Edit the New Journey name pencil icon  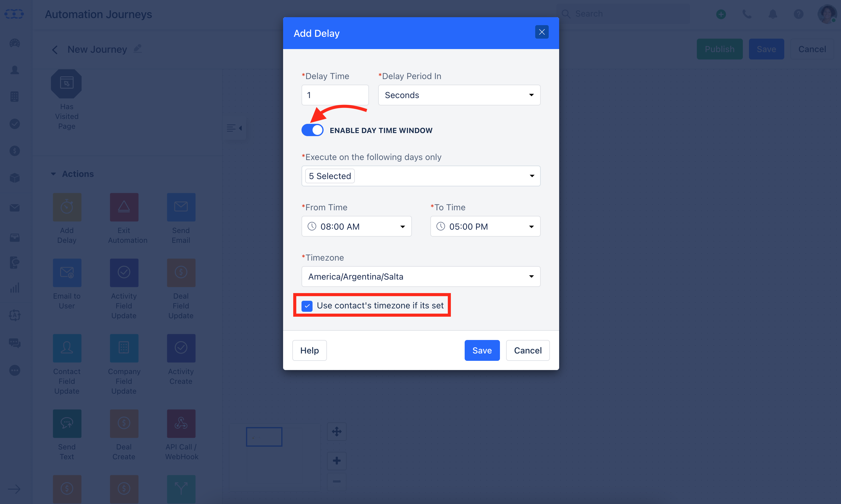pos(138,48)
